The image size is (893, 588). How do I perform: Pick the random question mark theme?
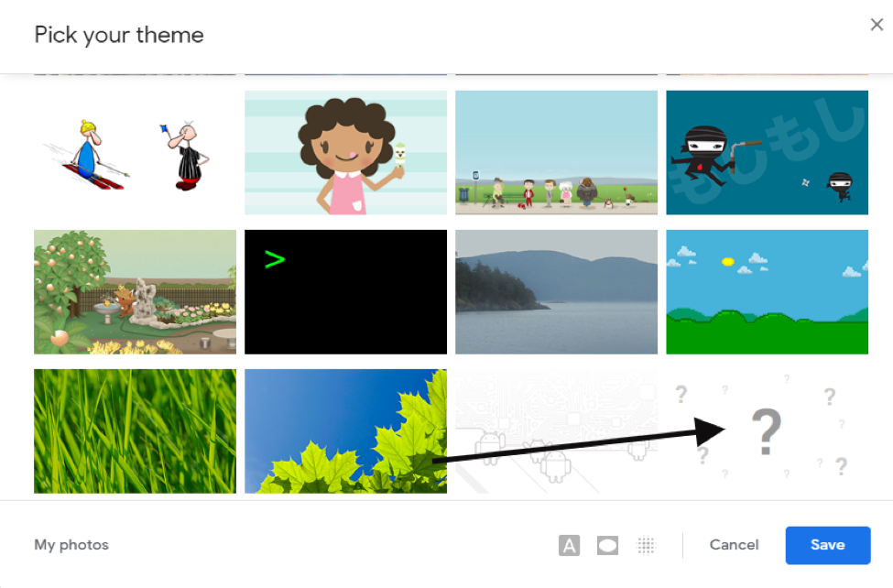coord(768,431)
